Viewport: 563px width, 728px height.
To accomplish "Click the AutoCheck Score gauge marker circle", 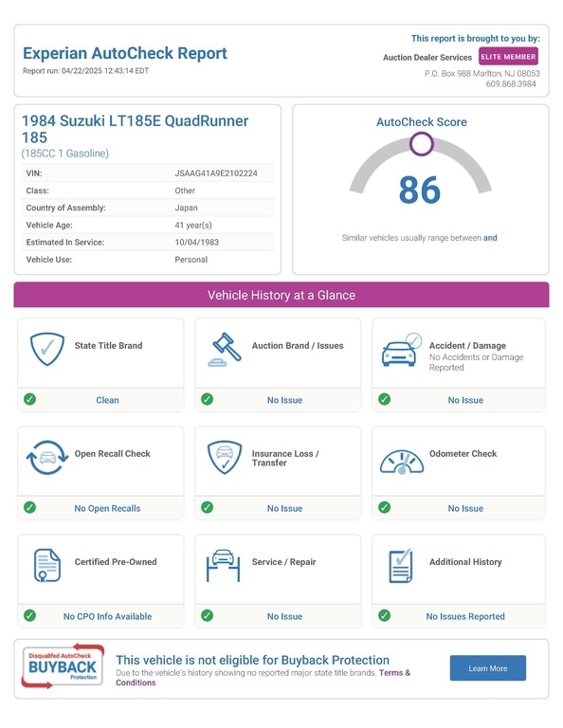I will [422, 144].
